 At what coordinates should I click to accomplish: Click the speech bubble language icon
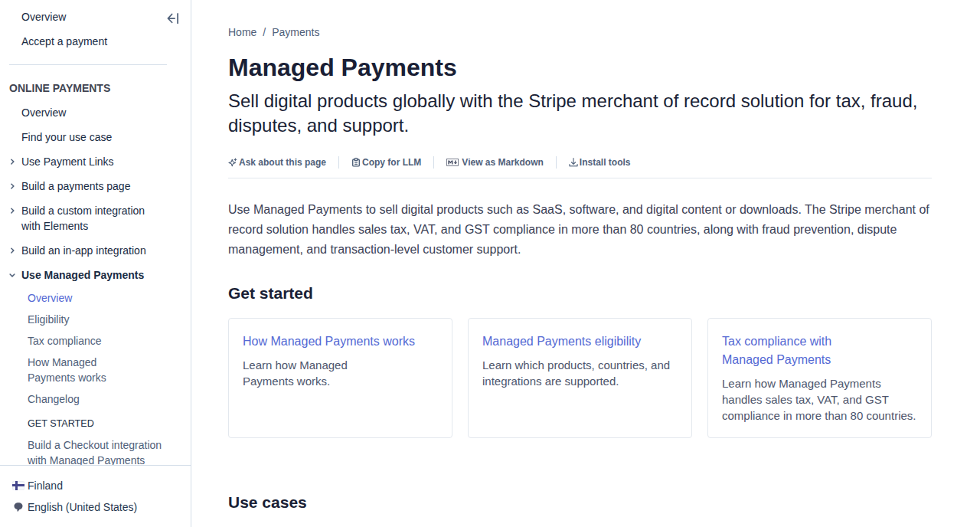pyautogui.click(x=18, y=507)
